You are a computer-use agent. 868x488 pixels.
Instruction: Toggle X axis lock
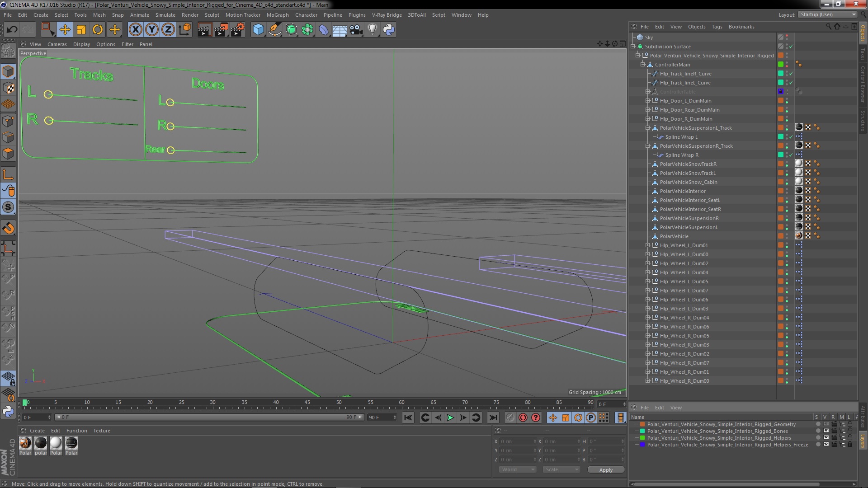(135, 30)
